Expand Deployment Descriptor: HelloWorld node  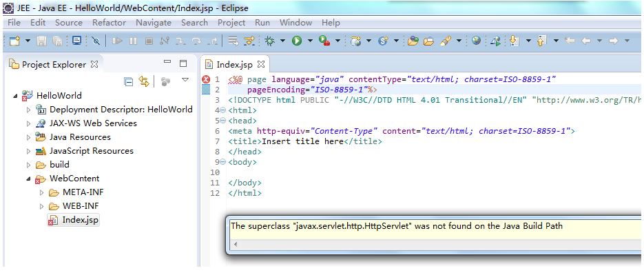tap(28, 110)
